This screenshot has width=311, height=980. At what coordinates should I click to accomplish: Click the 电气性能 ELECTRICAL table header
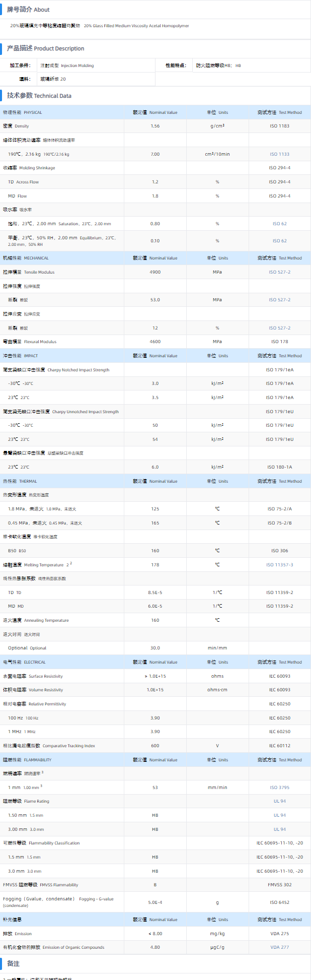24,662
